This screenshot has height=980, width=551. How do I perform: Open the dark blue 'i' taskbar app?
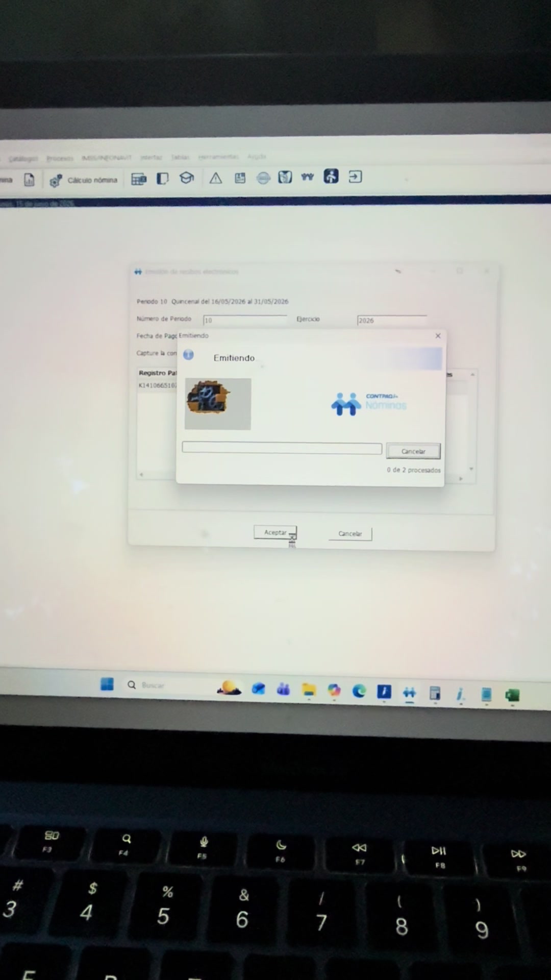(x=384, y=692)
